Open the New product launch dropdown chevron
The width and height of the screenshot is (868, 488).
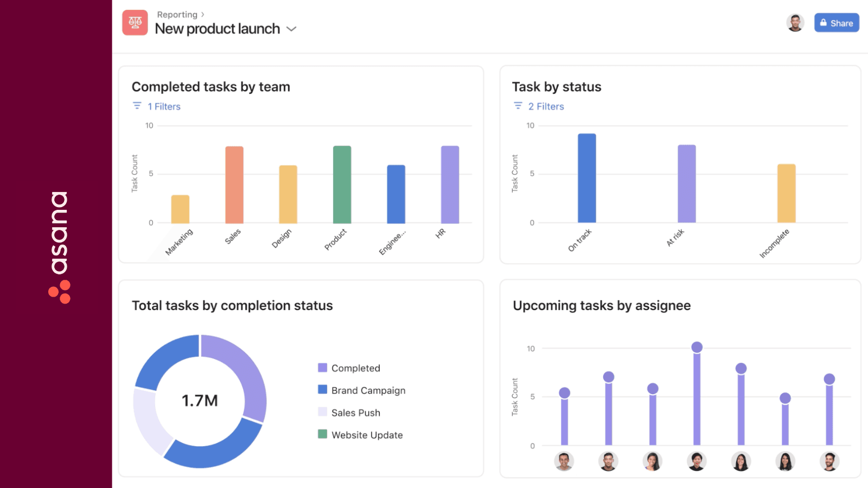(x=291, y=29)
